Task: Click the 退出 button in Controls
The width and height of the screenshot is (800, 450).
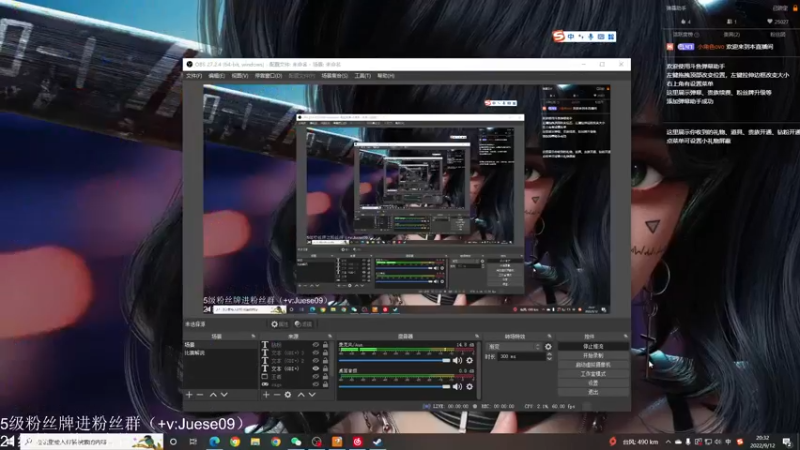Action: coord(593,392)
